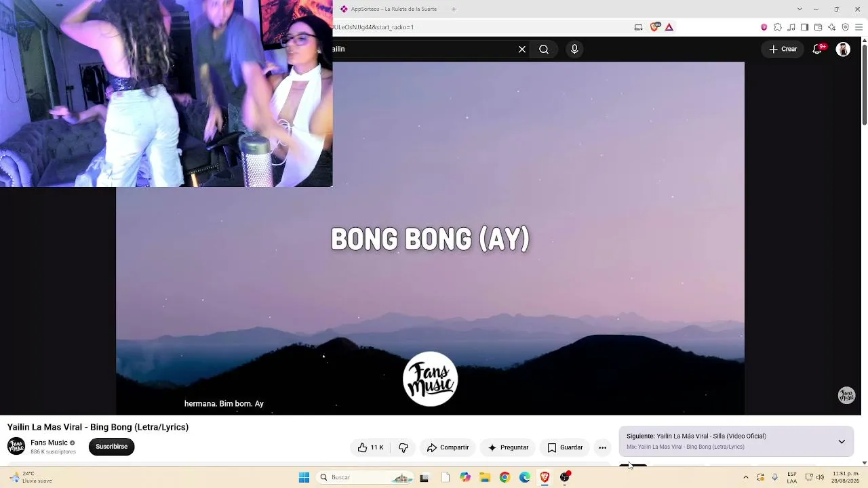Click the taskbar Buscar search box
The height and width of the screenshot is (488, 868).
pyautogui.click(x=366, y=478)
